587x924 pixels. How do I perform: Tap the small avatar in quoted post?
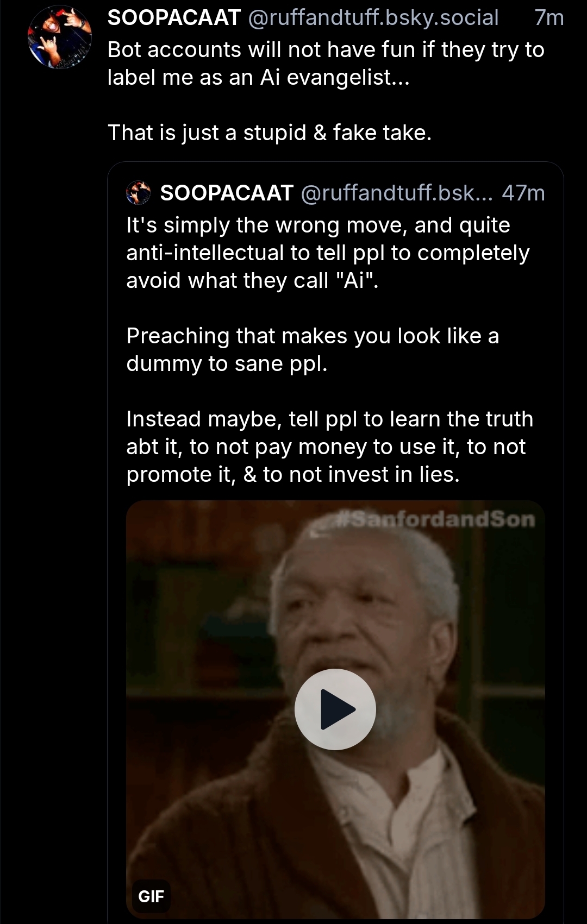(138, 193)
